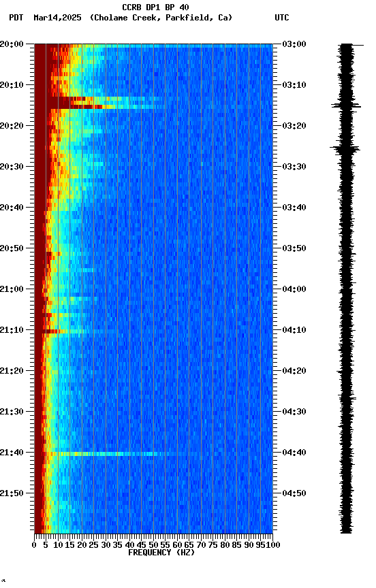Click the '04:00' UTC time label
Image resolution: width=376 pixels, height=588 pixels.
(x=294, y=289)
